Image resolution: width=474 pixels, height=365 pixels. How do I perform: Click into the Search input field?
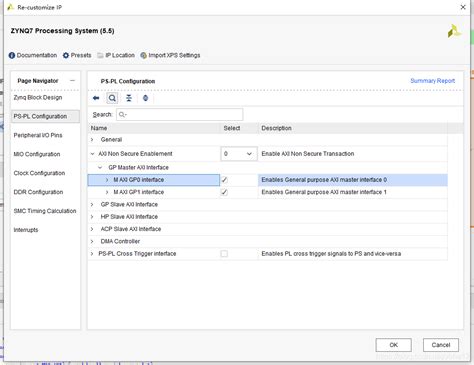[x=180, y=115]
